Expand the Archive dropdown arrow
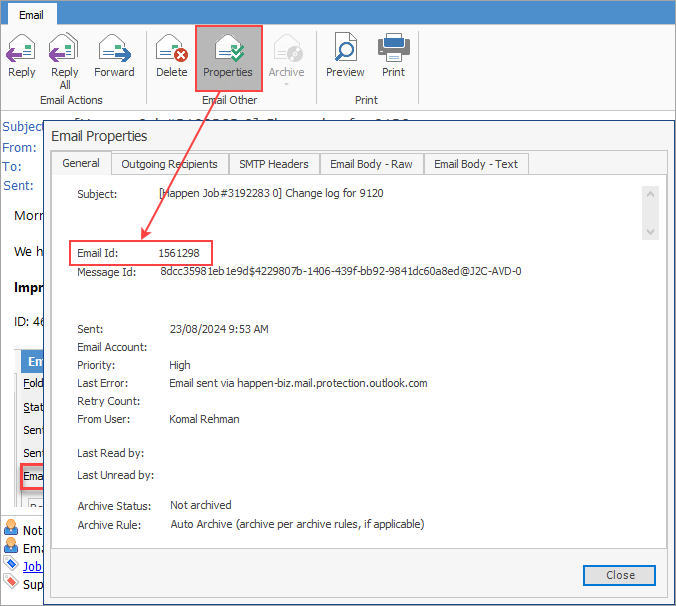The image size is (676, 606). click(x=286, y=84)
